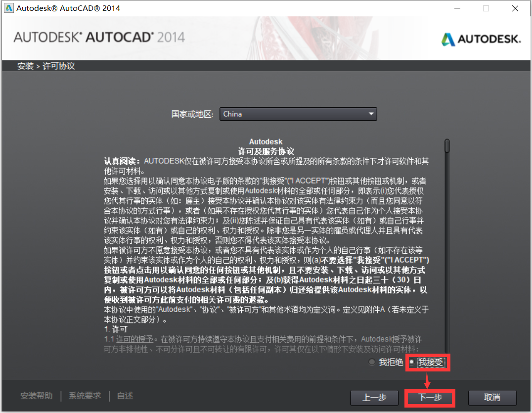Click the 许可协议 breadcrumb text
Viewport: 532px width, 413px height.
(59, 66)
